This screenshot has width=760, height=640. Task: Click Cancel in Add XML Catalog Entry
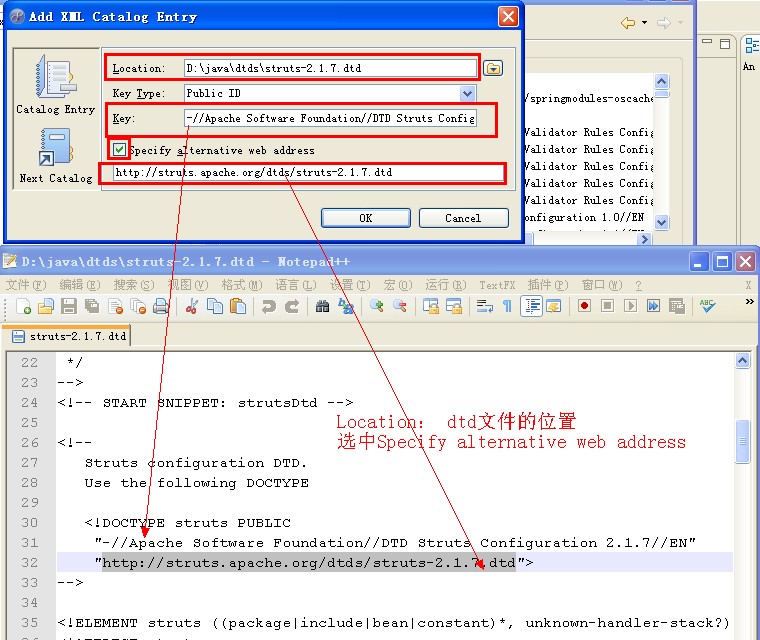pyautogui.click(x=463, y=218)
